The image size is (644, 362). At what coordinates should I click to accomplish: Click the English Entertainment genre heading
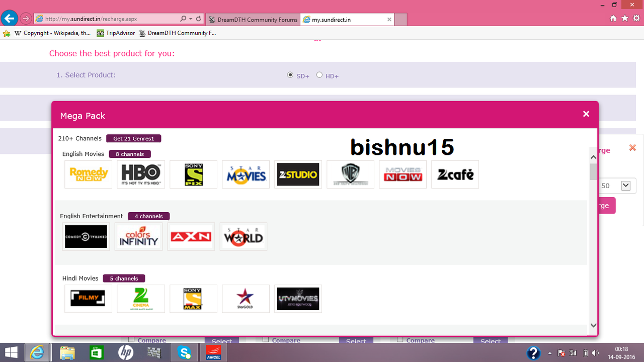point(92,216)
